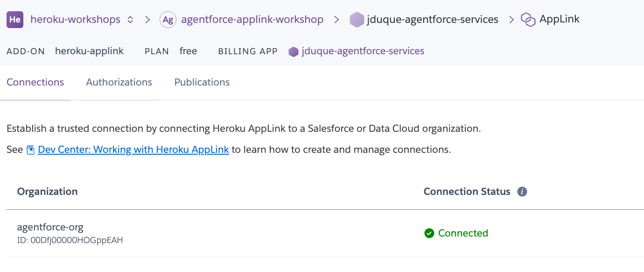Screen dimensions: 644x272
Task: Click the hexagon icon next to the billing app
Action: coord(294,51)
